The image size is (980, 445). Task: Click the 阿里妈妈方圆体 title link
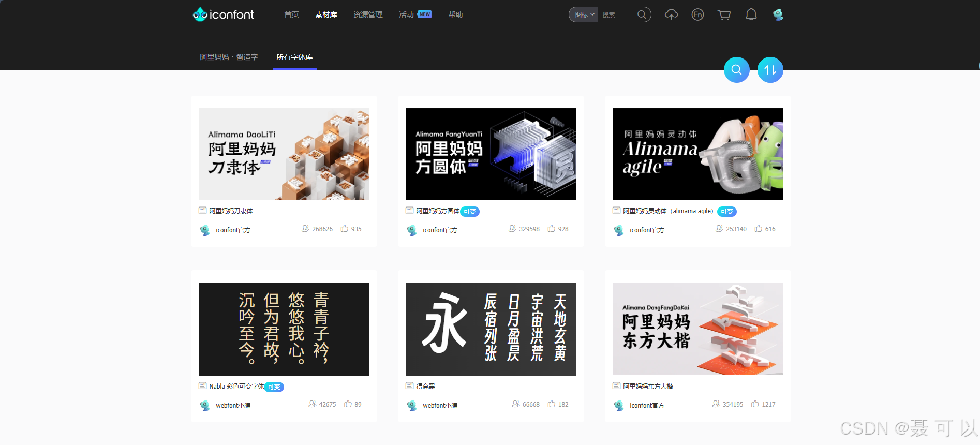(x=438, y=211)
